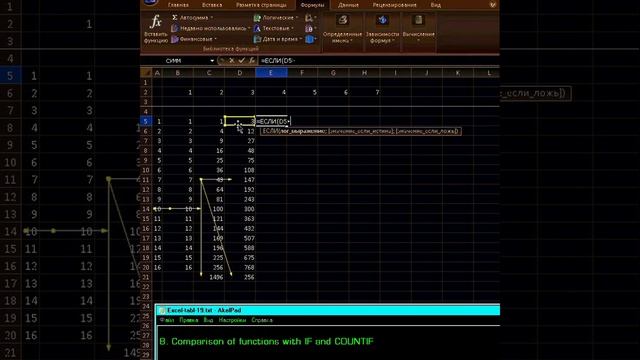Click the fx icon in formula bar
640x360 pixels.
(x=252, y=60)
